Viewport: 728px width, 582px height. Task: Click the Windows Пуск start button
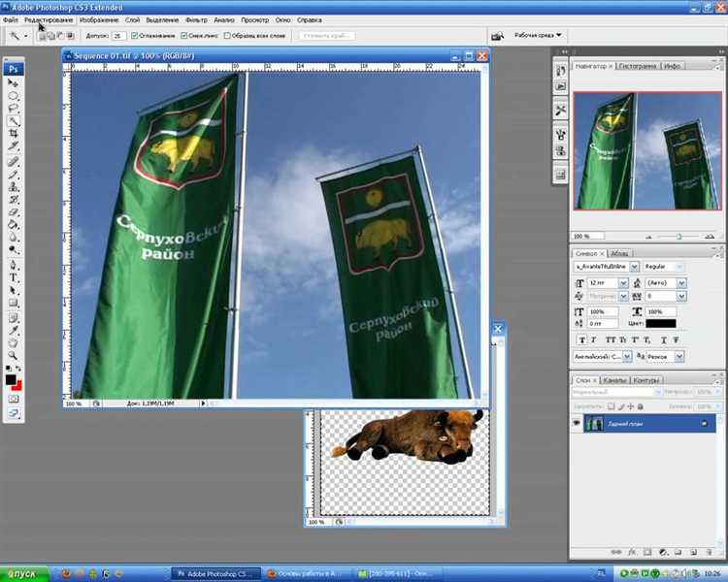point(21,574)
